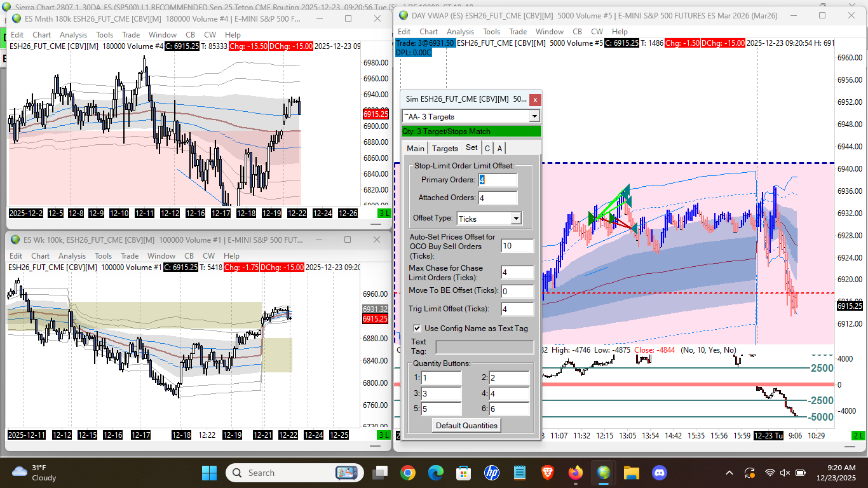
Task: Click the sync status tray icon
Action: (750, 473)
